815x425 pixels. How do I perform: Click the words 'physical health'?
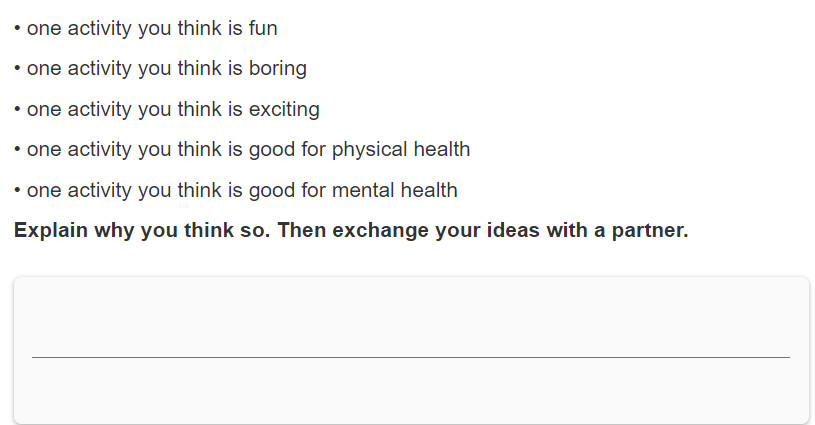[x=401, y=150]
